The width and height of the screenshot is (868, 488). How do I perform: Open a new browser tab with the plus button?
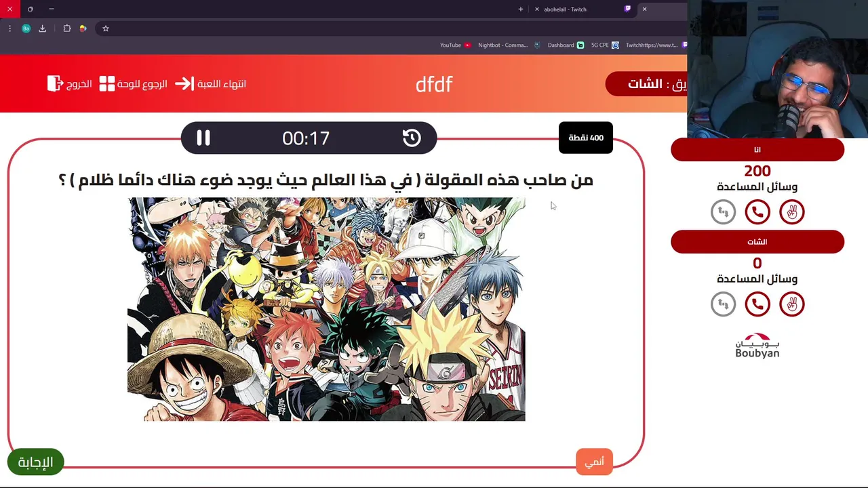(x=521, y=9)
